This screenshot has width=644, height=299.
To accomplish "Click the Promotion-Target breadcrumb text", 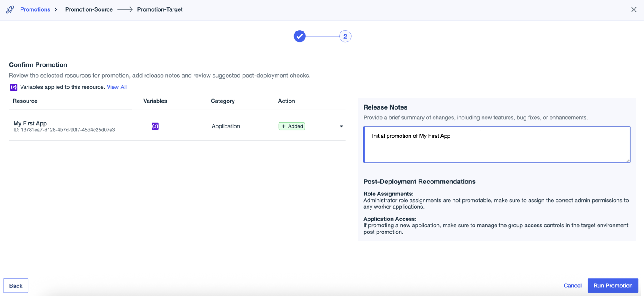I will pos(160,9).
